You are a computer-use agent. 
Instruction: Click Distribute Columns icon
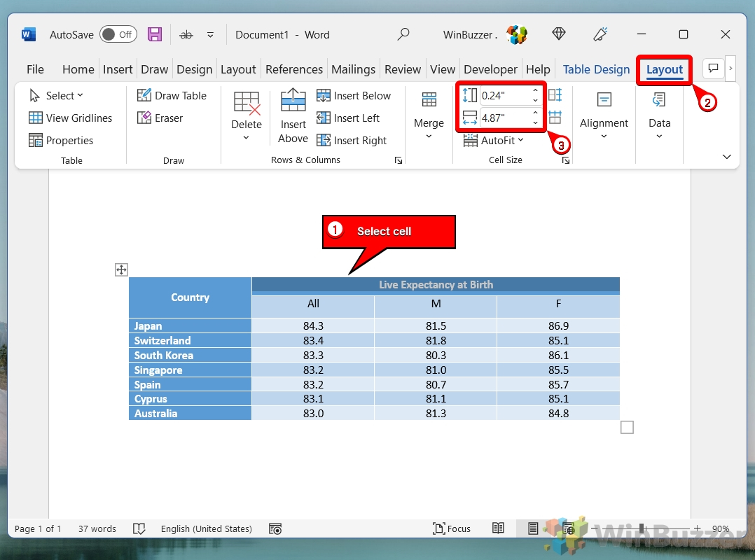tap(555, 118)
